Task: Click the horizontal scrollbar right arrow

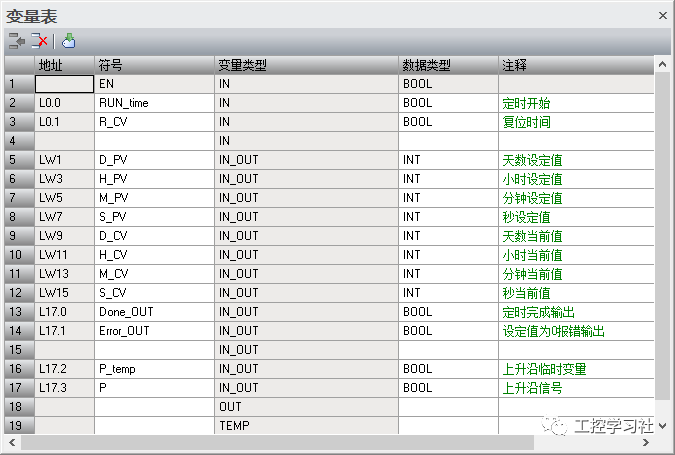Action: pyautogui.click(x=646, y=443)
